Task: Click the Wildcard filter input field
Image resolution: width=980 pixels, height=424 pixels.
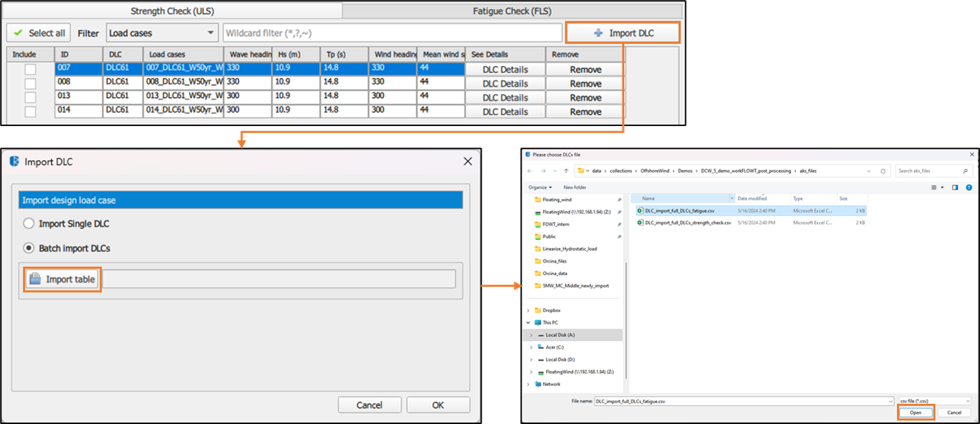Action: pyautogui.click(x=392, y=33)
